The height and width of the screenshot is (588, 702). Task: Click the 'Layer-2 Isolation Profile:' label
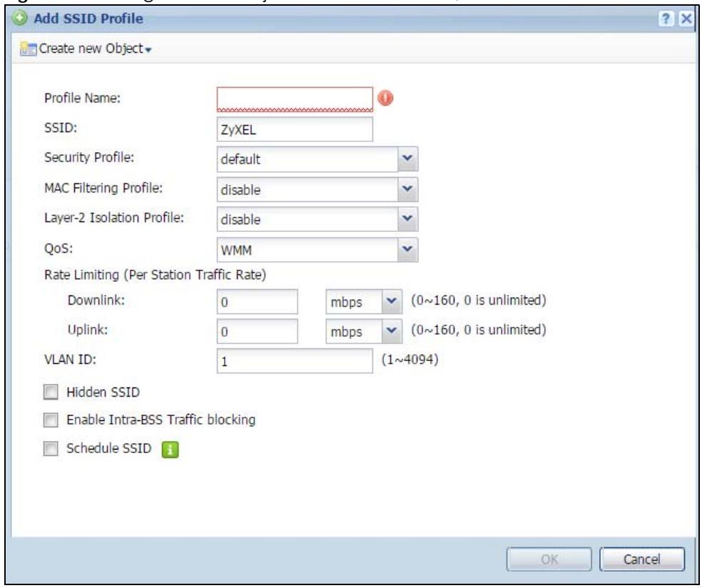click(x=114, y=218)
